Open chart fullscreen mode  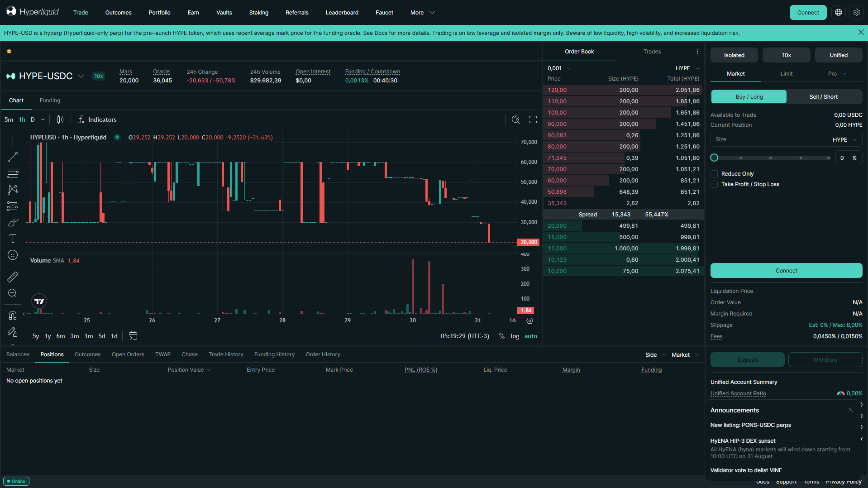pos(533,120)
